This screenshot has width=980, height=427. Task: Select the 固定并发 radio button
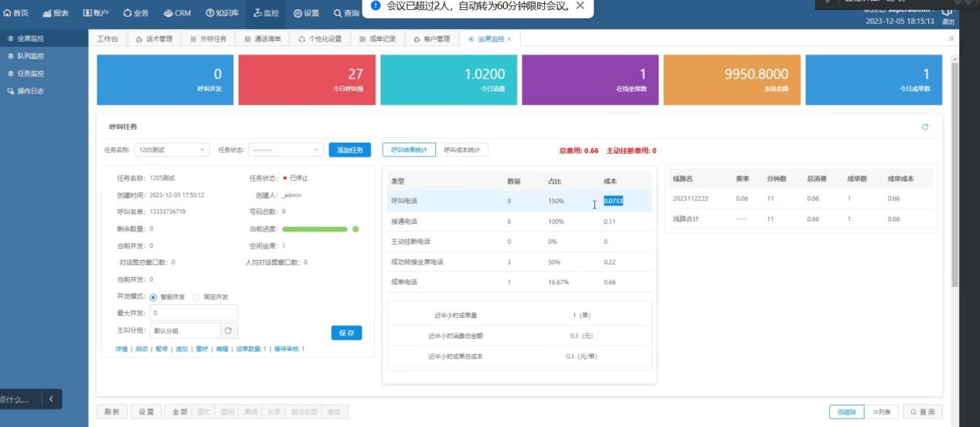point(196,297)
